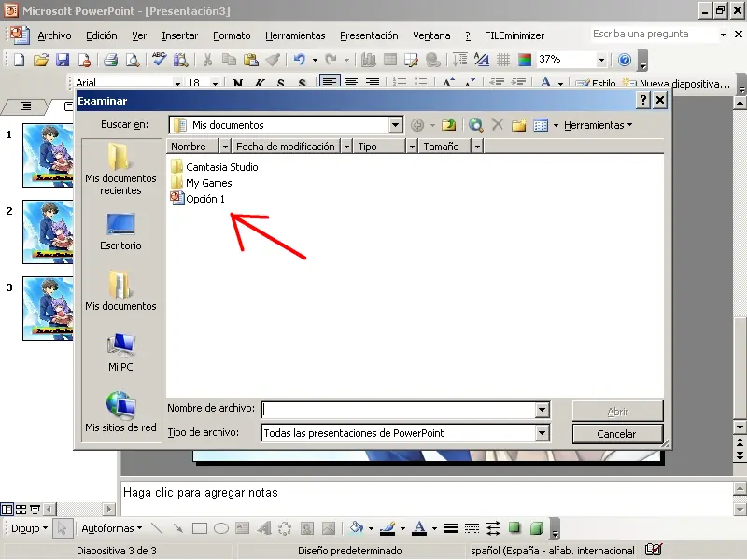
Task: Switch to Normal view button
Action: pos(7,510)
